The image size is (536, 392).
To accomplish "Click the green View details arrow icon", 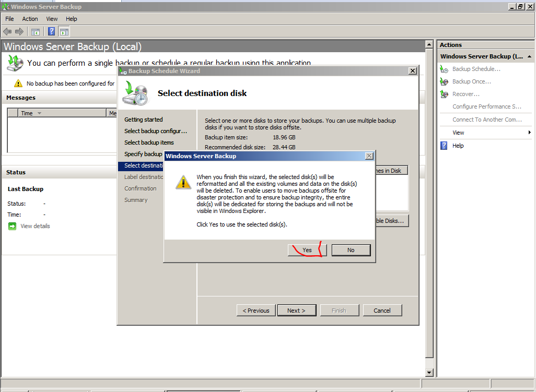I will point(13,226).
